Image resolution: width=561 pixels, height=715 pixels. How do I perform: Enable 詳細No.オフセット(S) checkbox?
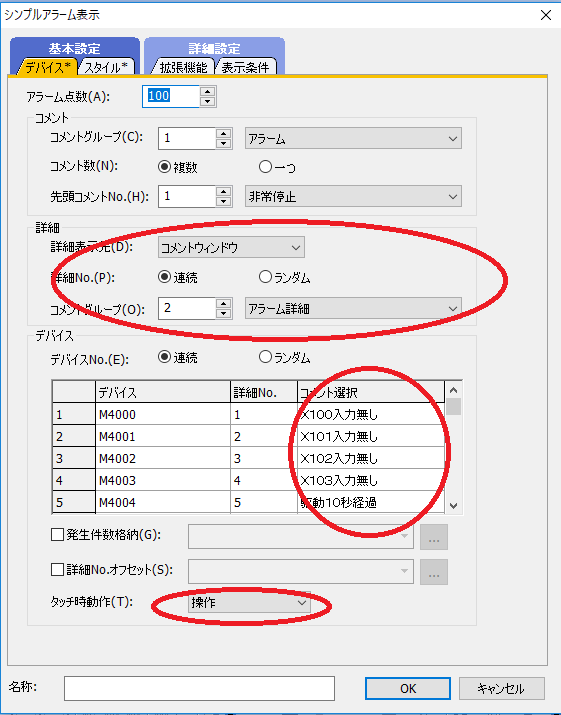(57, 569)
